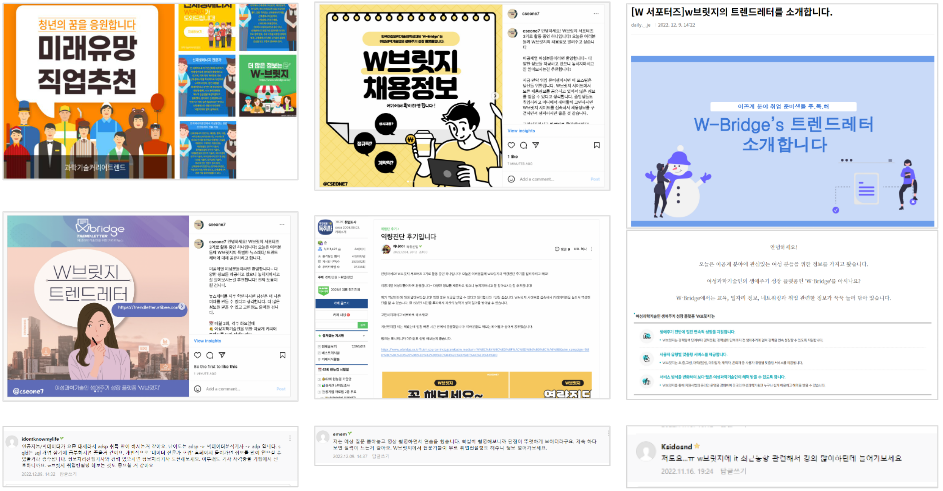This screenshot has width=943, height=491.
Task: Click View insights on 트렌드레터 post
Action: 207,341
